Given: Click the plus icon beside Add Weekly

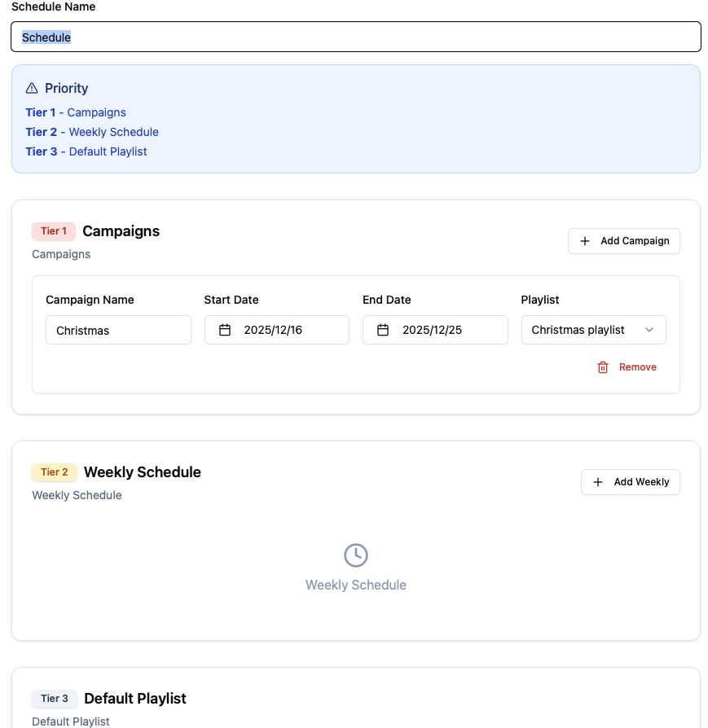Looking at the screenshot, I should pyautogui.click(x=598, y=482).
